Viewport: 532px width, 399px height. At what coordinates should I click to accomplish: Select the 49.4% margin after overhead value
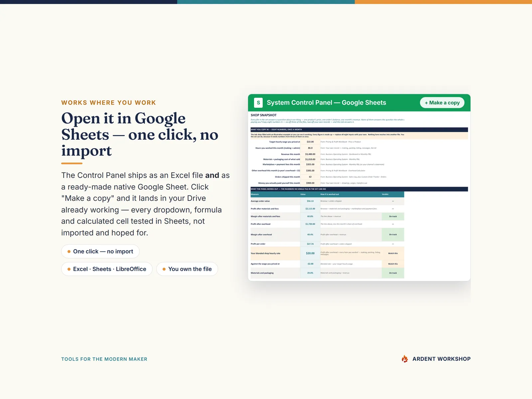tap(310, 234)
